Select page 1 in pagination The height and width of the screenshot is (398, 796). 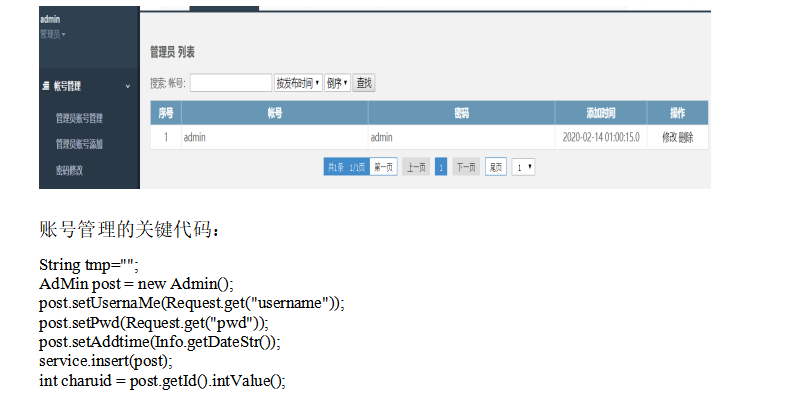tap(441, 167)
